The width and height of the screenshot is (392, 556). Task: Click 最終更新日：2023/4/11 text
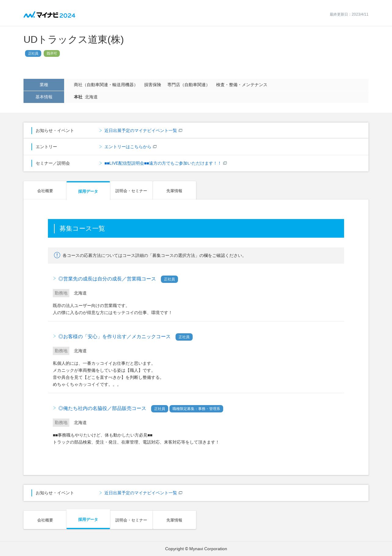click(349, 14)
